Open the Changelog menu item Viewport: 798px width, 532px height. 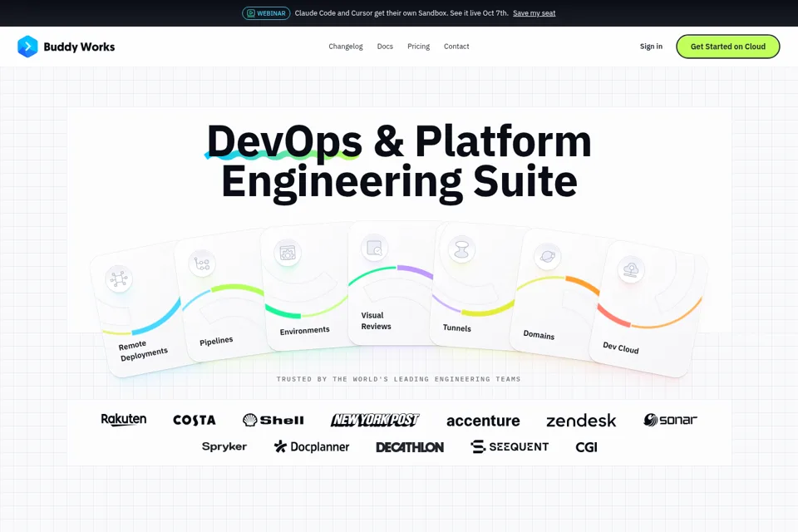tap(346, 47)
